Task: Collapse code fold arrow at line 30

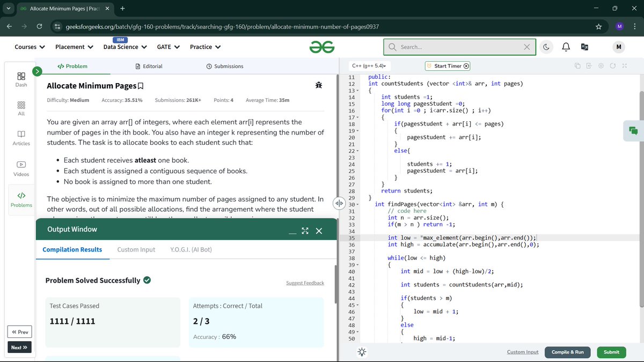Action: pos(358,204)
